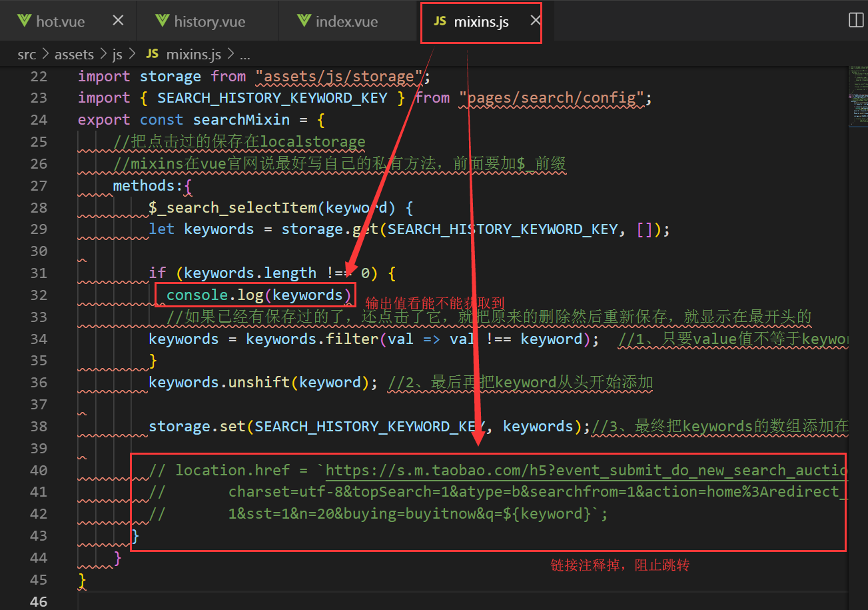Image resolution: width=868 pixels, height=610 pixels.
Task: Select the mixins.js tab
Action: point(481,22)
